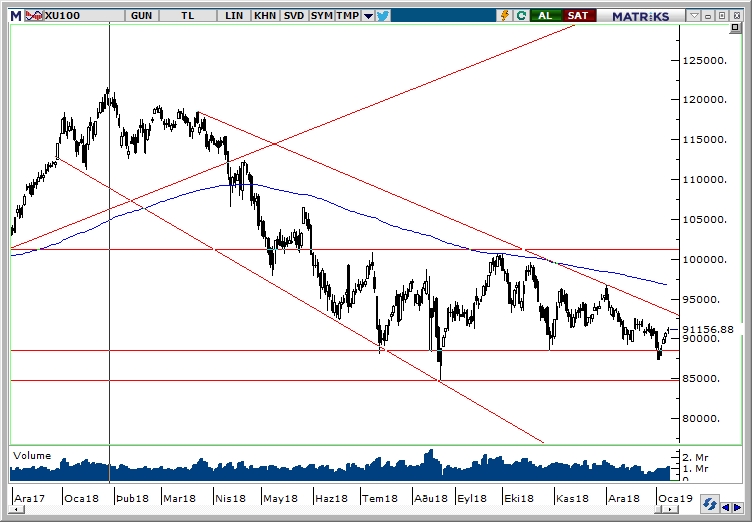Click the Kas18 date axis label
The height and width of the screenshot is (522, 752).
click(572, 498)
